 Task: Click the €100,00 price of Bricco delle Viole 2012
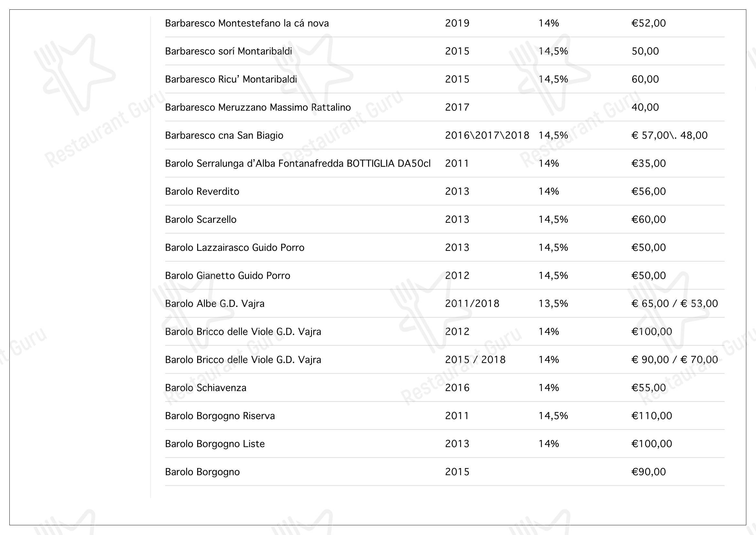pos(652,331)
